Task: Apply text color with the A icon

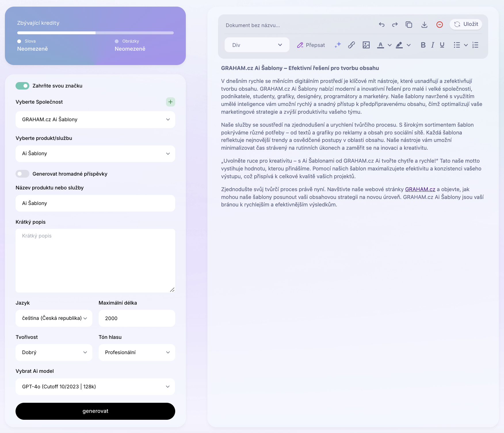Action: pyautogui.click(x=381, y=45)
